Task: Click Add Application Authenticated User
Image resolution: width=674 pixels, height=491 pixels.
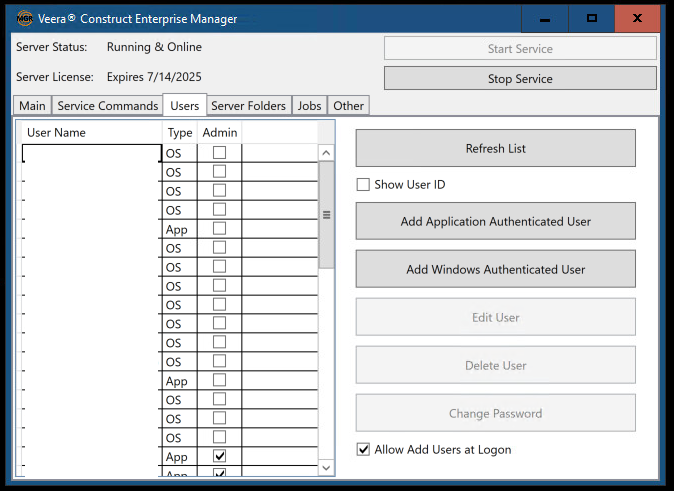Action: 496,221
